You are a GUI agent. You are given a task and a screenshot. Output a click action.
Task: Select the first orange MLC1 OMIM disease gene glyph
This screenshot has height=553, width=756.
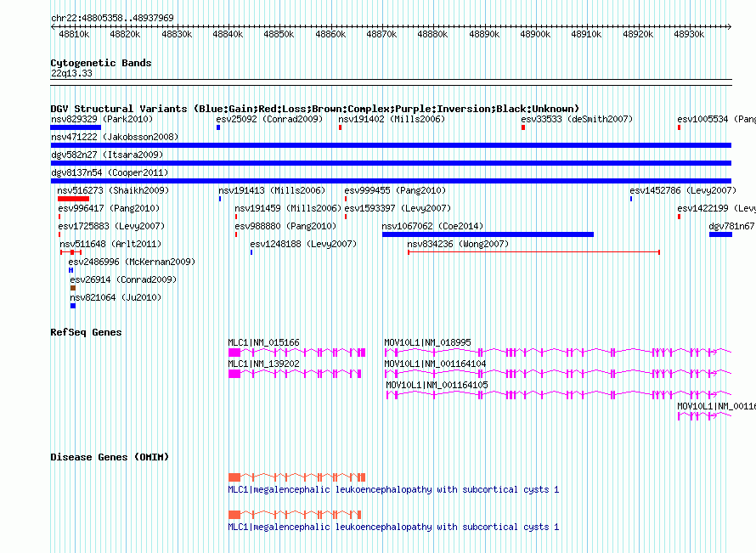[296, 477]
